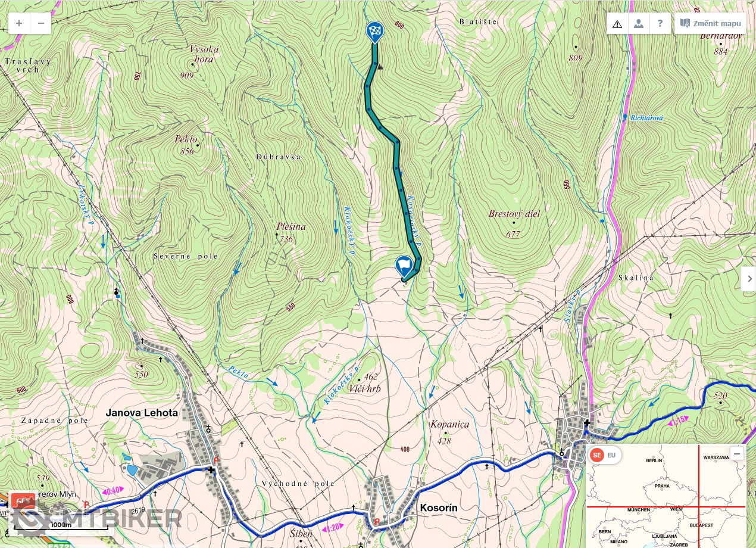
Task: Switch minimap to SE region
Action: [596, 456]
